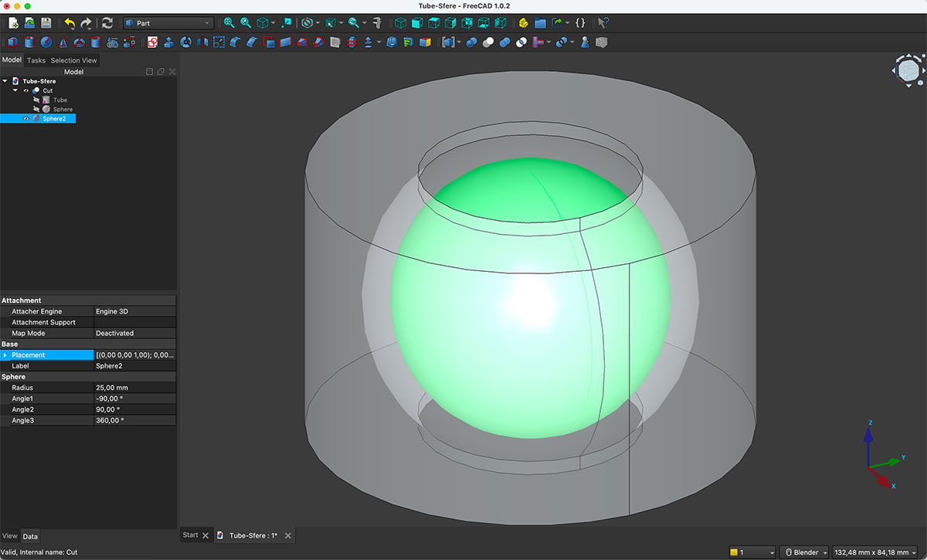Click the Undo button
Image resolution: width=927 pixels, height=560 pixels.
(x=70, y=22)
